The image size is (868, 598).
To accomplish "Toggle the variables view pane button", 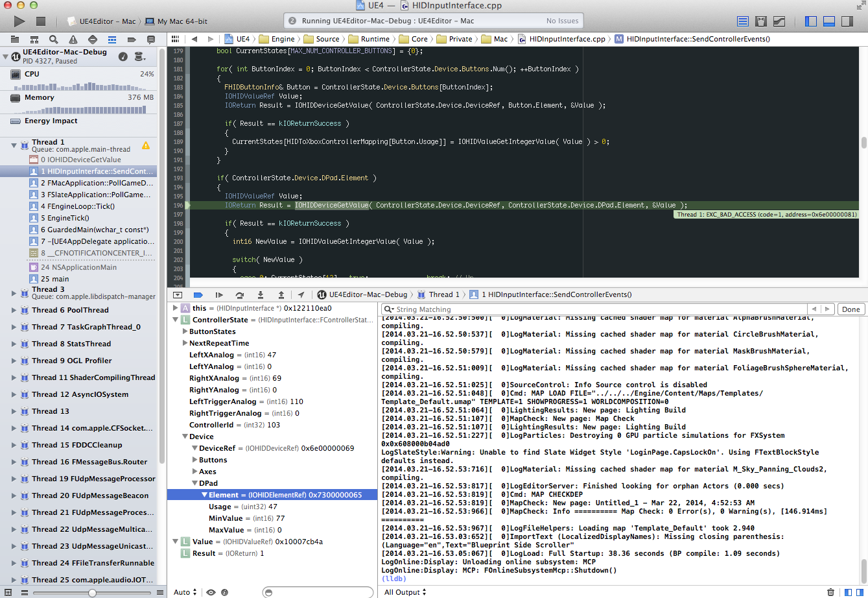I will pos(849,592).
